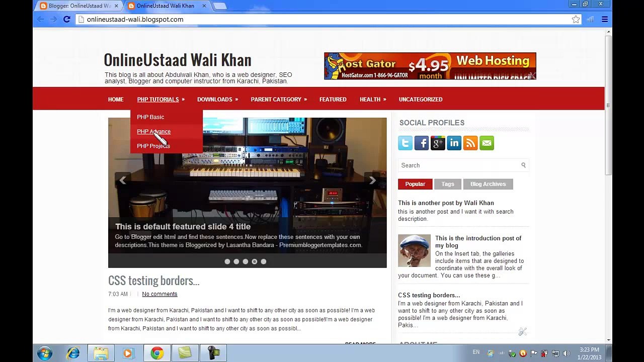This screenshot has height=362, width=644.
Task: Bookmark this page with the star
Action: coord(576,19)
